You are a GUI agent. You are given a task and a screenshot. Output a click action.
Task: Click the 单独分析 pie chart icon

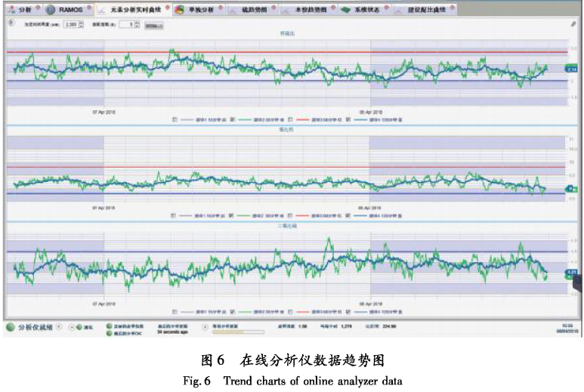point(178,10)
